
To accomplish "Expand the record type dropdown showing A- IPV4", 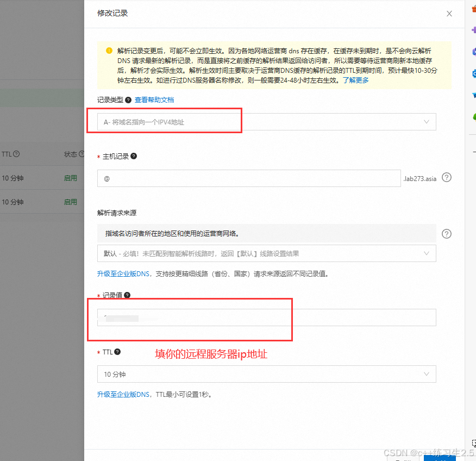I will (x=267, y=122).
